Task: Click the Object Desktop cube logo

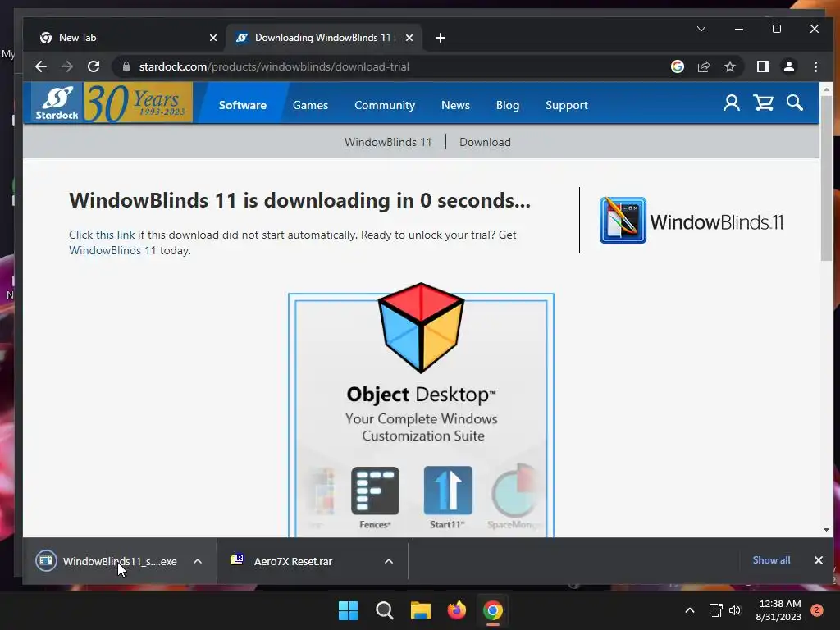Action: [421, 327]
